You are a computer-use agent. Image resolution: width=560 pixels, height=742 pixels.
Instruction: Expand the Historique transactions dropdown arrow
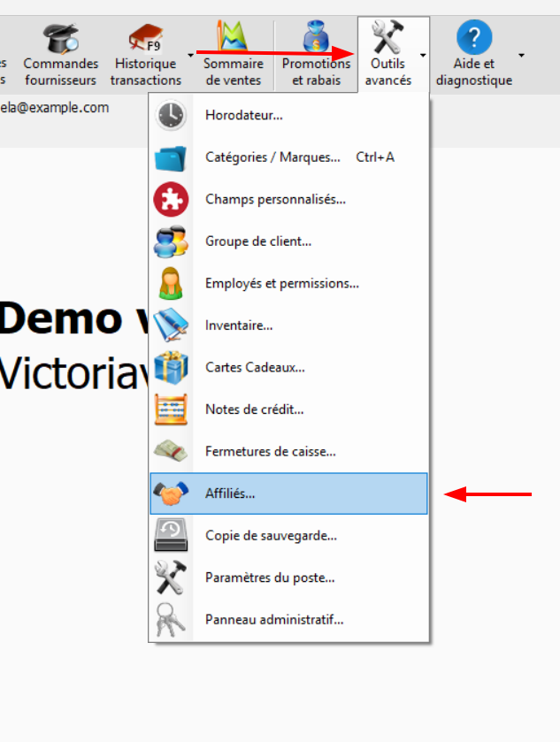191,55
